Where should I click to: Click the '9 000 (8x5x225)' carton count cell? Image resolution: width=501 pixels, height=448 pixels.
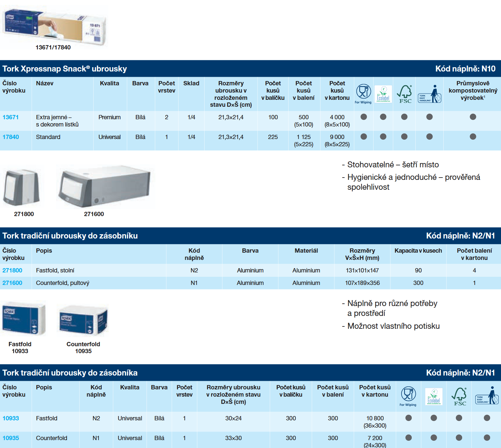pyautogui.click(x=337, y=141)
